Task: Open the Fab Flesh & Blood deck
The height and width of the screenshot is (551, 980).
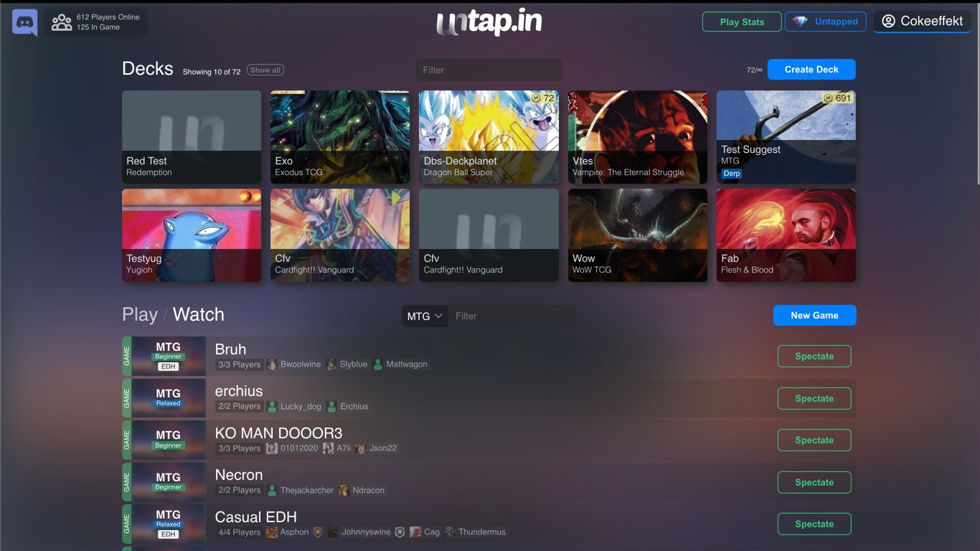Action: click(x=786, y=235)
